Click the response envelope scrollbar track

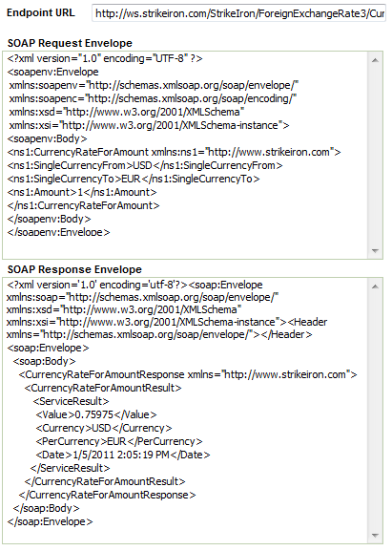pos(375,412)
